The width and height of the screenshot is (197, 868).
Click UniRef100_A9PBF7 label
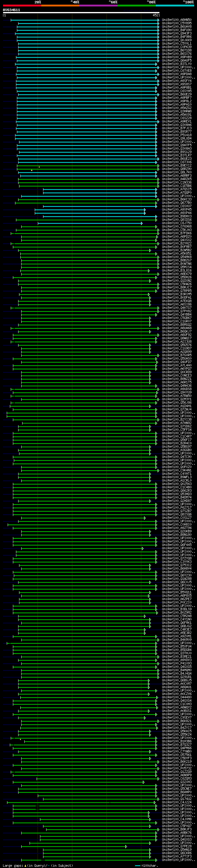(x=177, y=98)
